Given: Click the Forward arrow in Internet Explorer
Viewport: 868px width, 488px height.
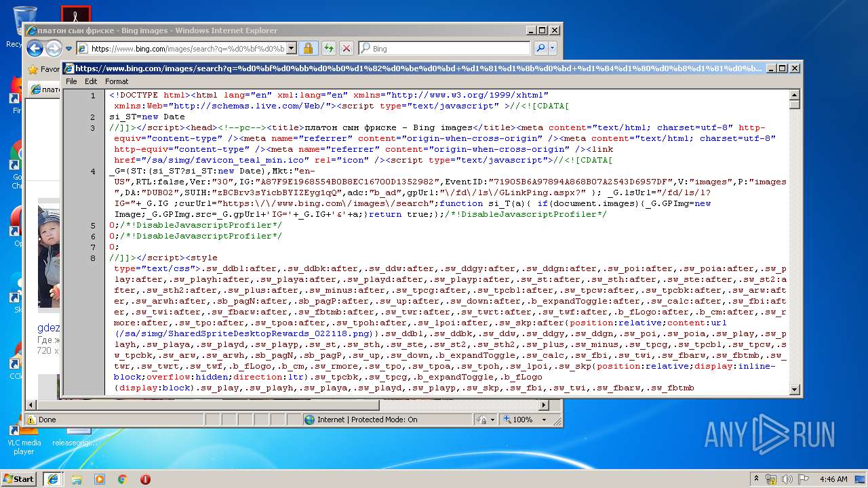Looking at the screenshot, I should pyautogui.click(x=54, y=48).
